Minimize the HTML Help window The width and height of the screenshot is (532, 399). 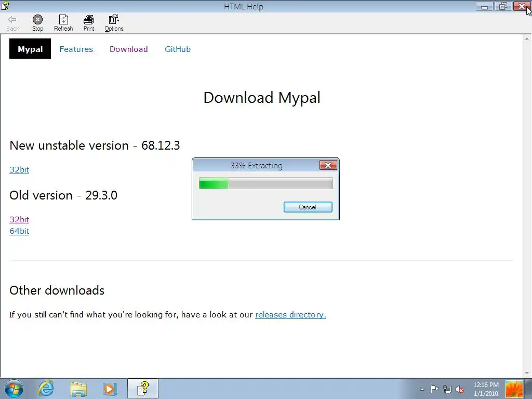click(x=485, y=6)
